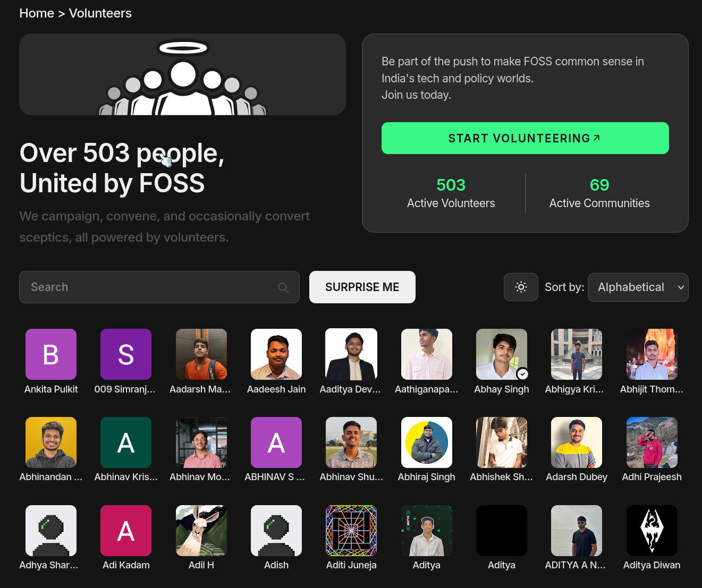Open Aditya Diwan's dragon logo avatar
Screen dimensions: 702x588
coord(652,531)
